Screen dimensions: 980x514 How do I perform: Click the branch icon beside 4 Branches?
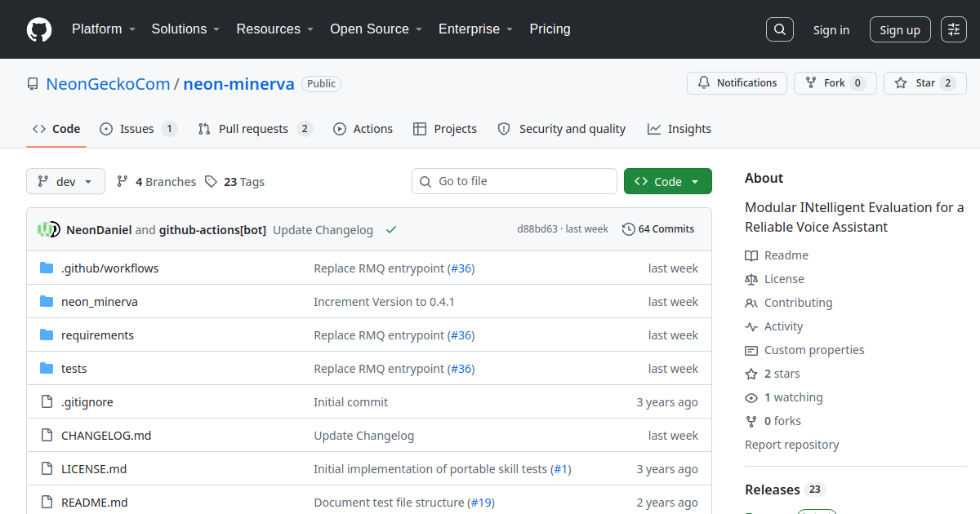click(x=122, y=182)
